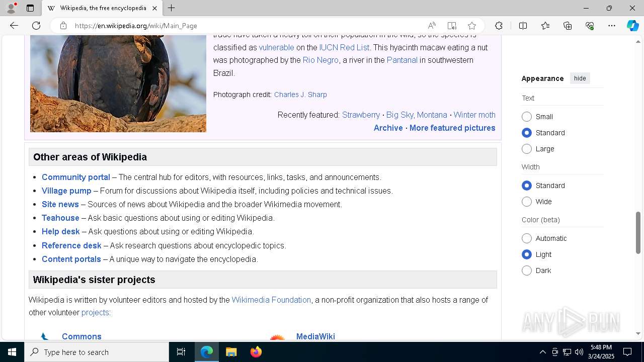Viewport: 644px width, 362px height.
Task: Open Favorites list icon
Action: [x=545, y=26]
